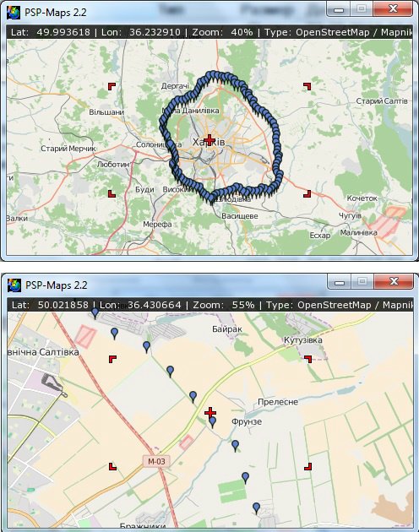Click the Type: OpenStreetMap label in upper window

click(x=317, y=32)
